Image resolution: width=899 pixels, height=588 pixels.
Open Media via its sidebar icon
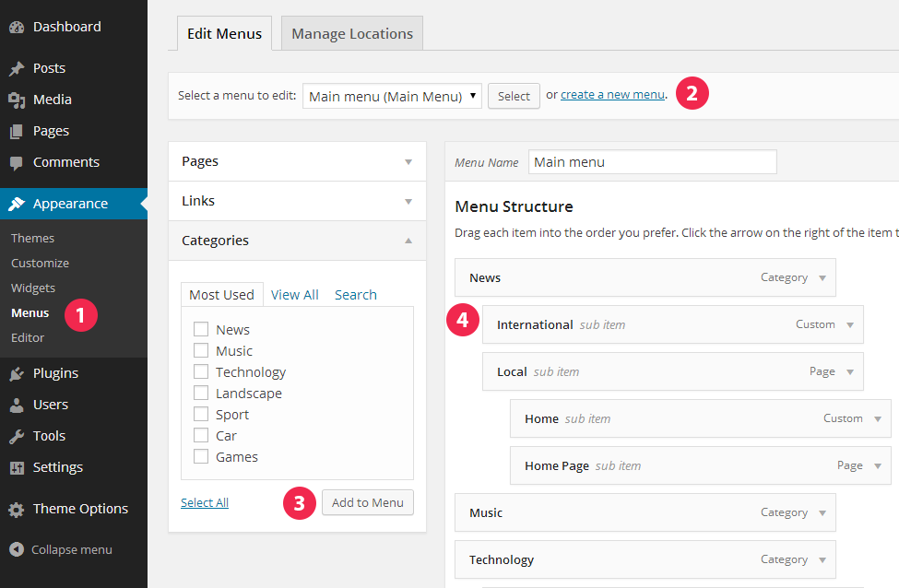click(x=17, y=100)
